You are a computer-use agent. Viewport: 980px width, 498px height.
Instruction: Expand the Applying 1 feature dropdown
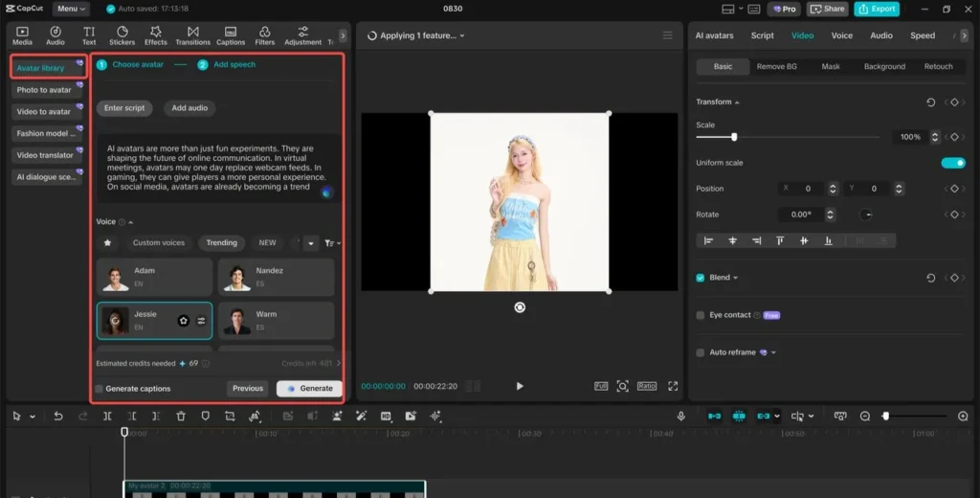(462, 35)
